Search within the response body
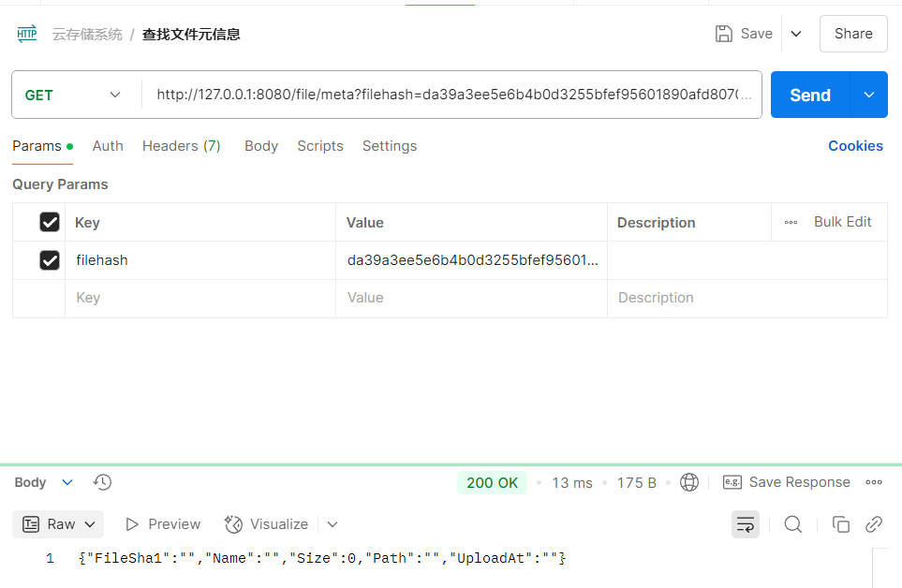Viewport: 902px width, 588px height. click(x=793, y=524)
